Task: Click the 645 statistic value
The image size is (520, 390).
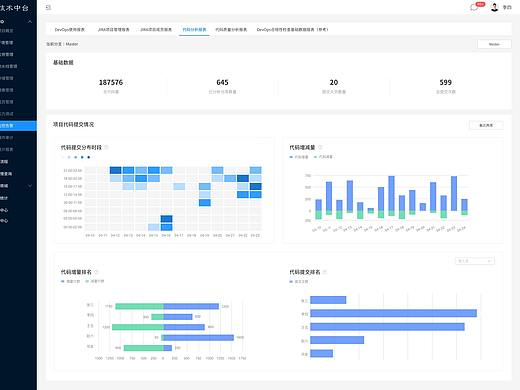Action: (222, 82)
